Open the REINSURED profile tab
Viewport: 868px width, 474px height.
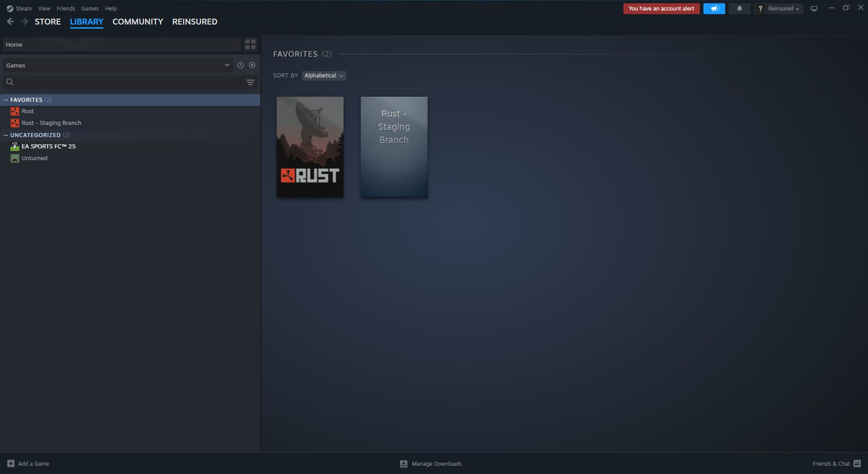[195, 22]
